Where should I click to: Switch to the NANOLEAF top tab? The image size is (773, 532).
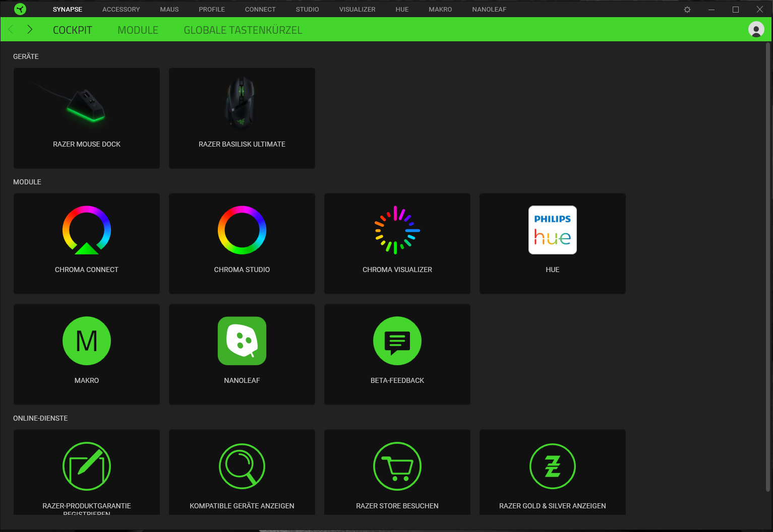pos(489,9)
